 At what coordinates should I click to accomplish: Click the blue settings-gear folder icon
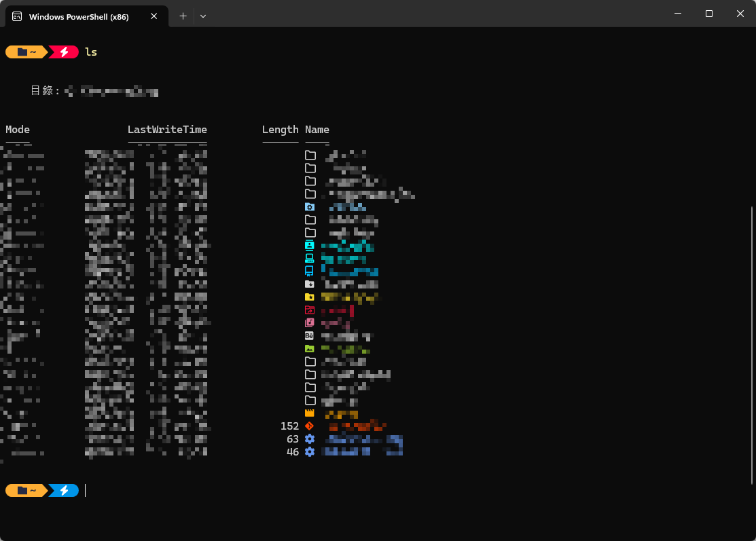tap(310, 206)
